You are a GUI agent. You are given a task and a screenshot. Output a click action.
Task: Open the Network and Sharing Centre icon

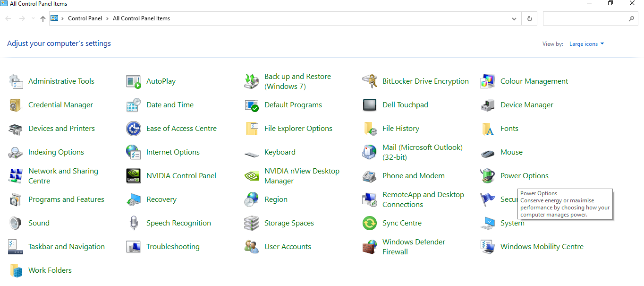16,176
